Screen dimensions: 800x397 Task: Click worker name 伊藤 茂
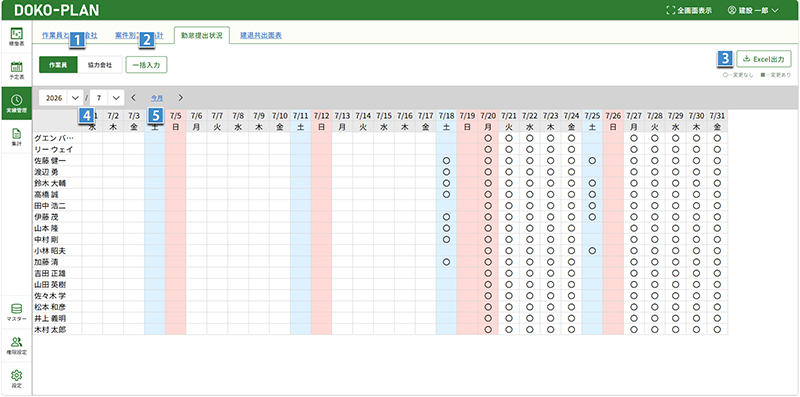46,216
